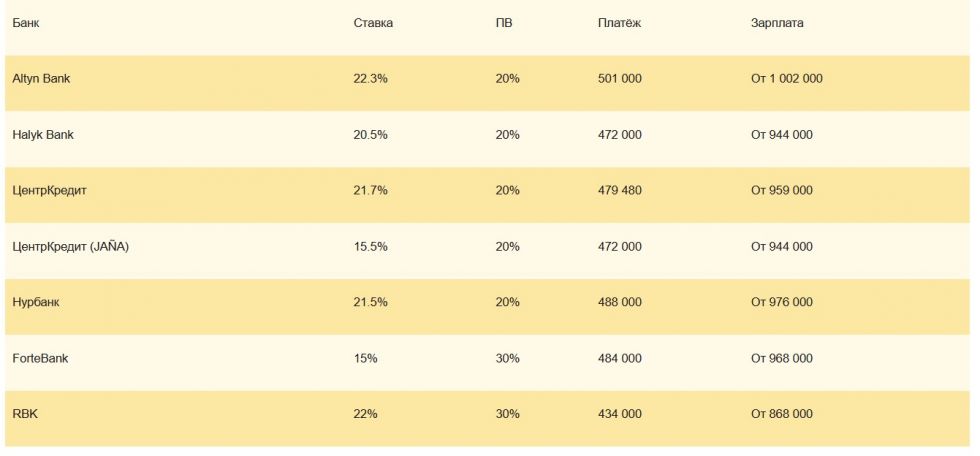The width and height of the screenshot is (980, 456).
Task: Click the Ставка column header
Action: tap(373, 23)
